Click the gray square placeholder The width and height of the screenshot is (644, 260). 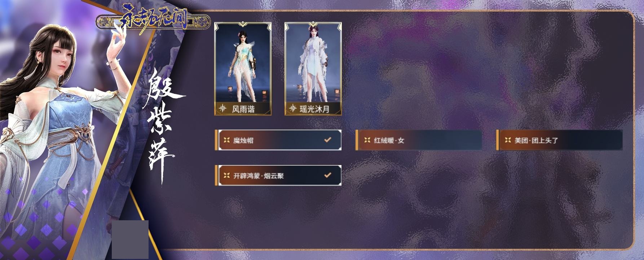[130, 239]
